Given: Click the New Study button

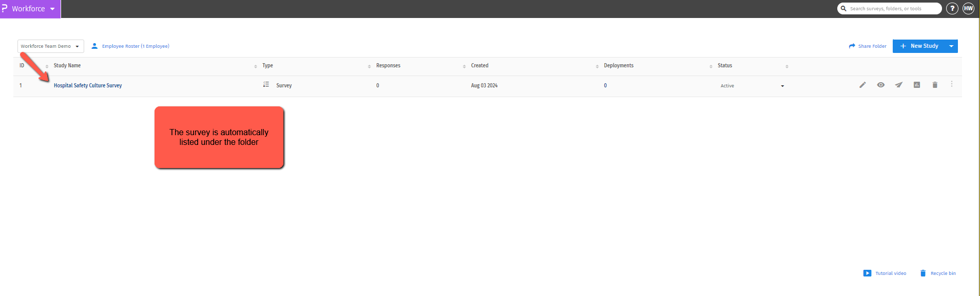Looking at the screenshot, I should pos(919,46).
